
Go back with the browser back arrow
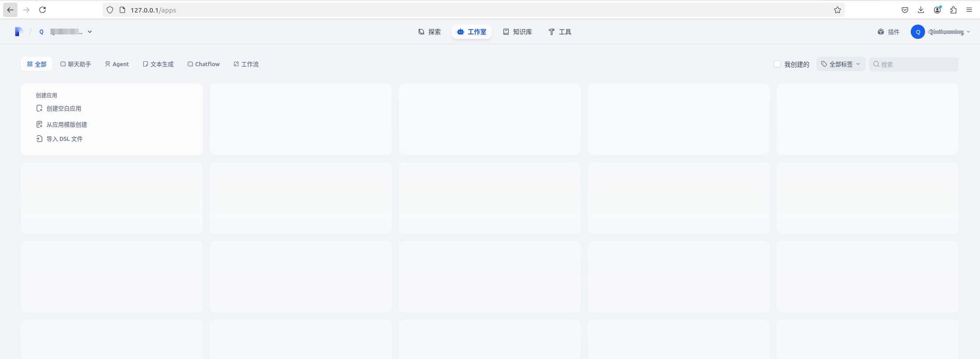(x=10, y=10)
